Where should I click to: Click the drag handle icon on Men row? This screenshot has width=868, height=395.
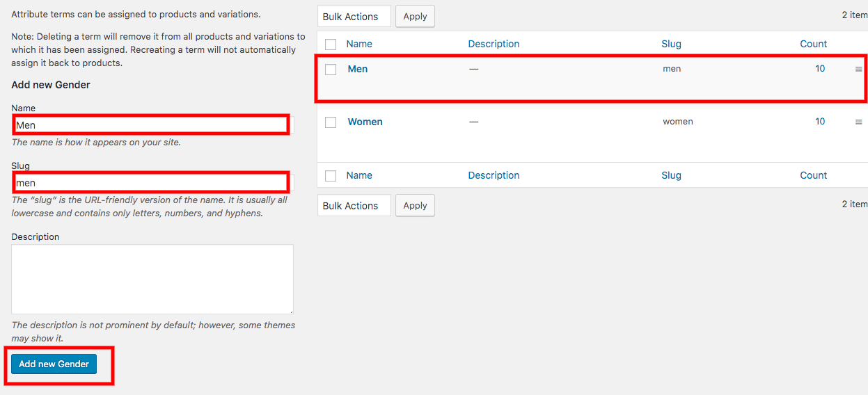point(858,69)
